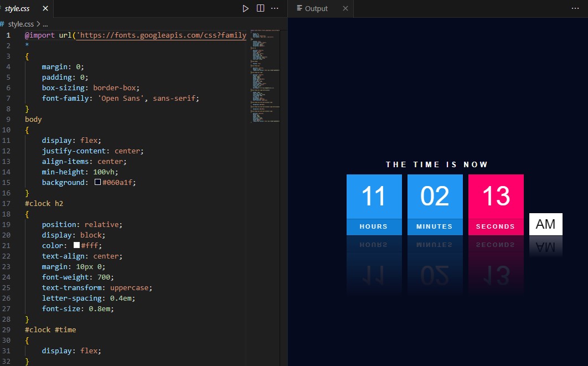Click the 'position: relative;' line
This screenshot has height=366, width=588.
[x=82, y=224]
